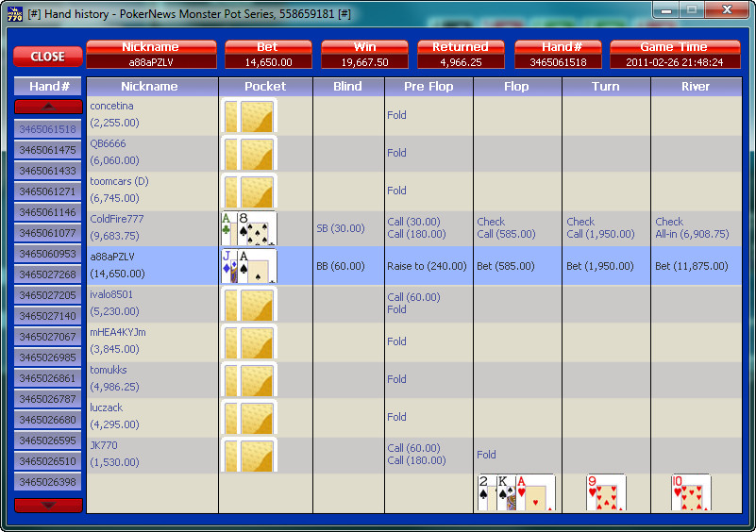The image size is (756, 532).
Task: Click the Nickname column header
Action: 152,86
